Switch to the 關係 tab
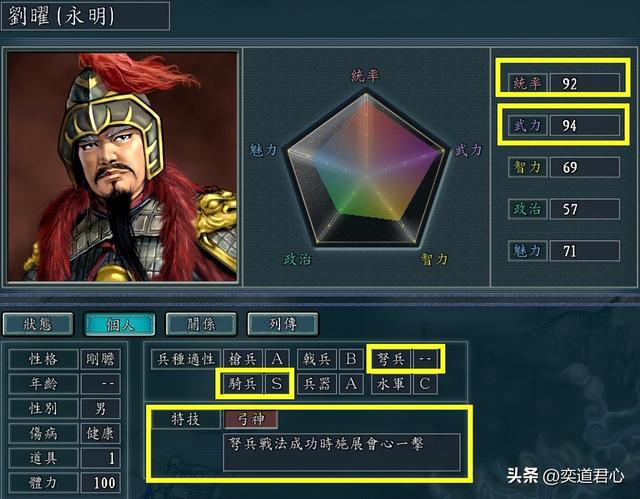640x499 pixels. 201,324
